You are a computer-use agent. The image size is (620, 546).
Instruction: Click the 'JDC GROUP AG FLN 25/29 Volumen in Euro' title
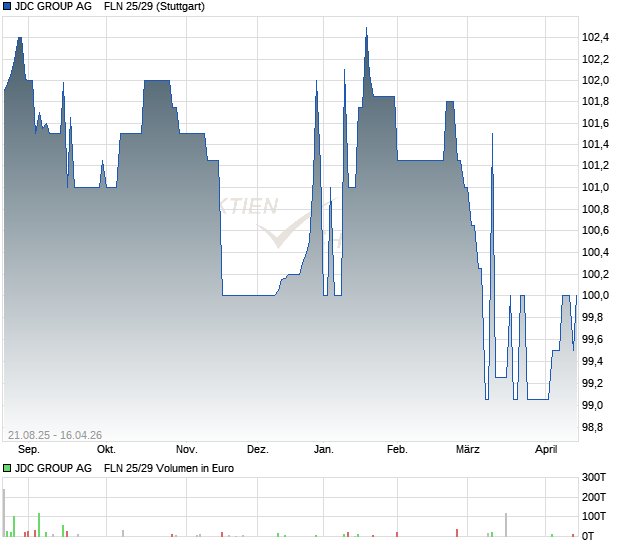pos(124,469)
